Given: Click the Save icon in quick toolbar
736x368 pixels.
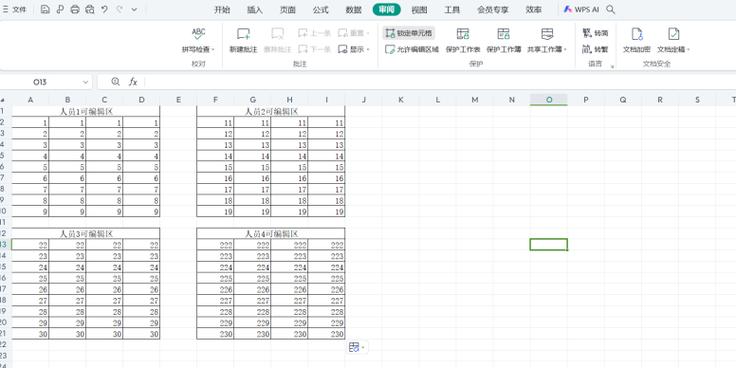Looking at the screenshot, I should click(x=45, y=9).
